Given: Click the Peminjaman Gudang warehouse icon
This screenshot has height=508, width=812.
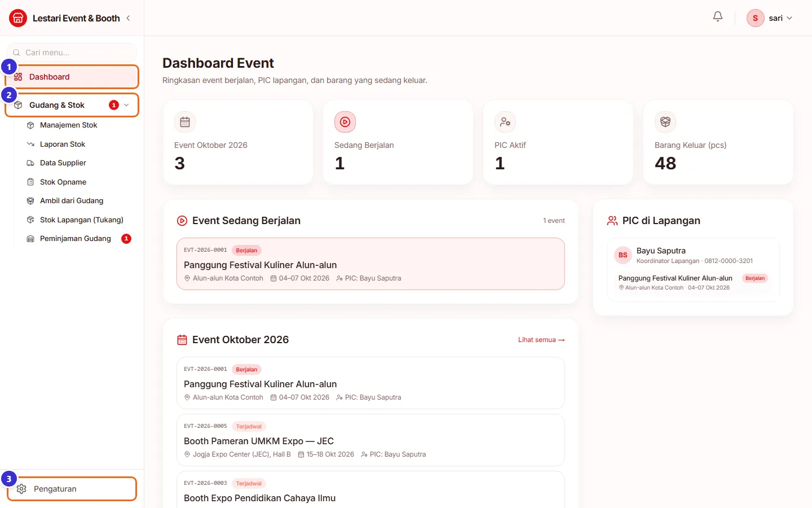Looking at the screenshot, I should click(x=30, y=239).
